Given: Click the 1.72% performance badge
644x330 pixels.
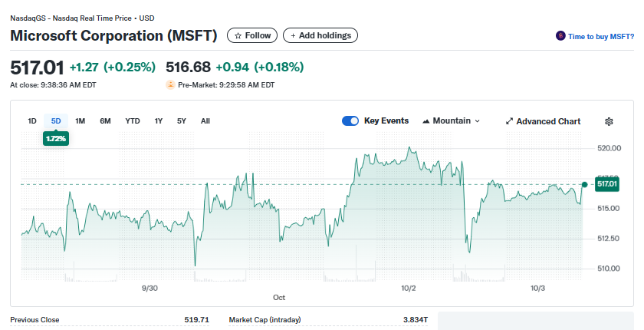Looking at the screenshot, I should click(56, 138).
